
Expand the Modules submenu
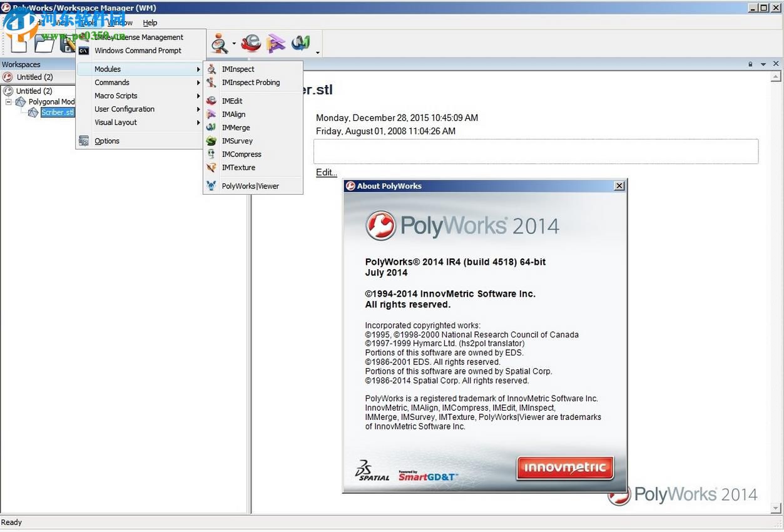tap(141, 69)
